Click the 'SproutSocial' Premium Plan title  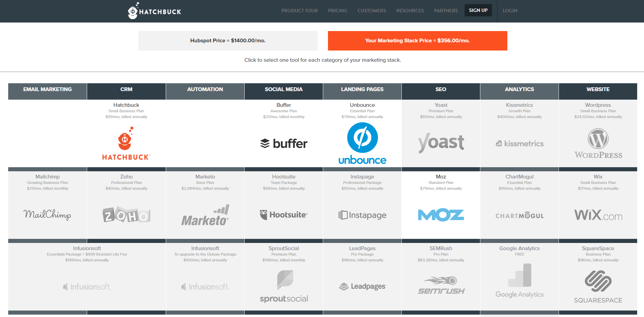[x=284, y=248]
